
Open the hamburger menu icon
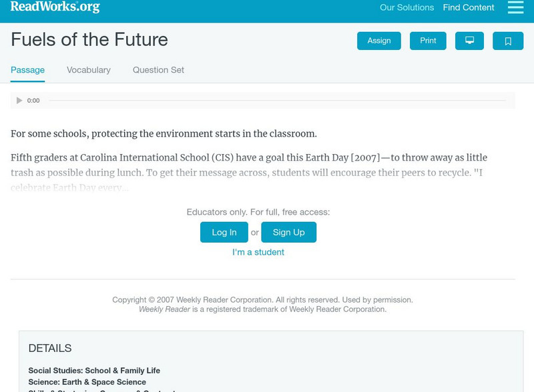(515, 7)
